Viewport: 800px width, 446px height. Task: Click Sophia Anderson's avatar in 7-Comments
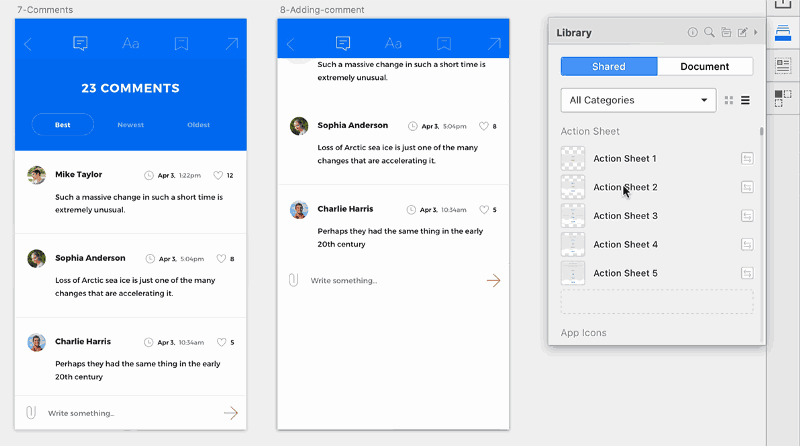pos(37,259)
